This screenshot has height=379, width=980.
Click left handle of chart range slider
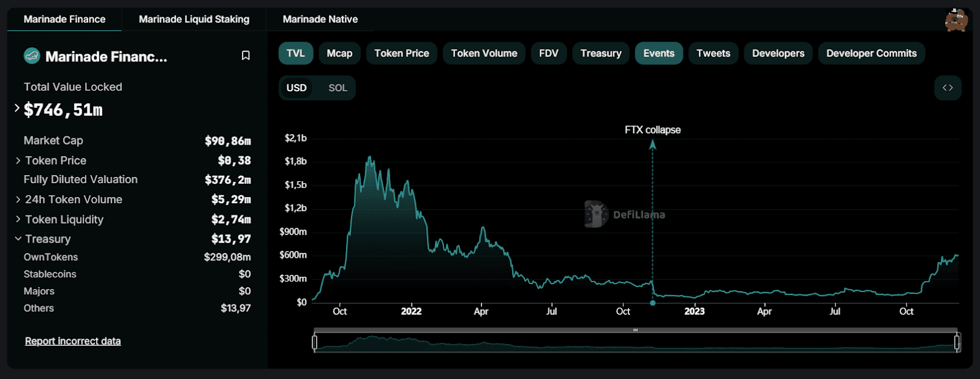point(315,342)
